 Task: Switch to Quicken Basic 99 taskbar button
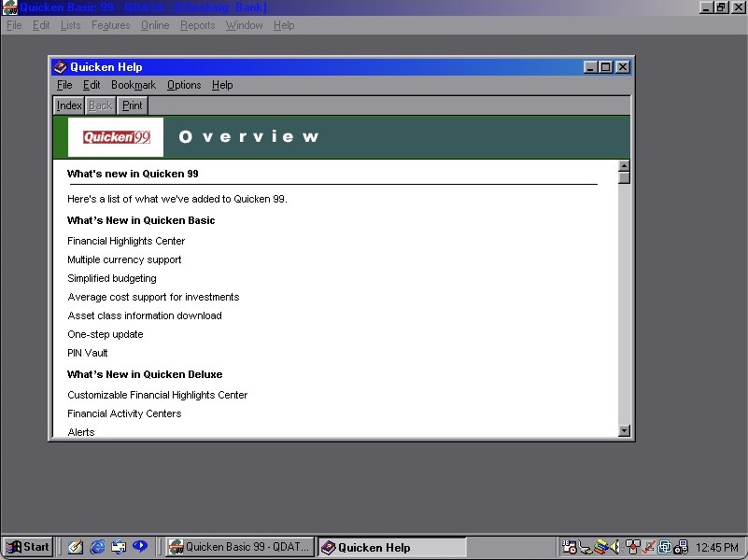coord(240,547)
